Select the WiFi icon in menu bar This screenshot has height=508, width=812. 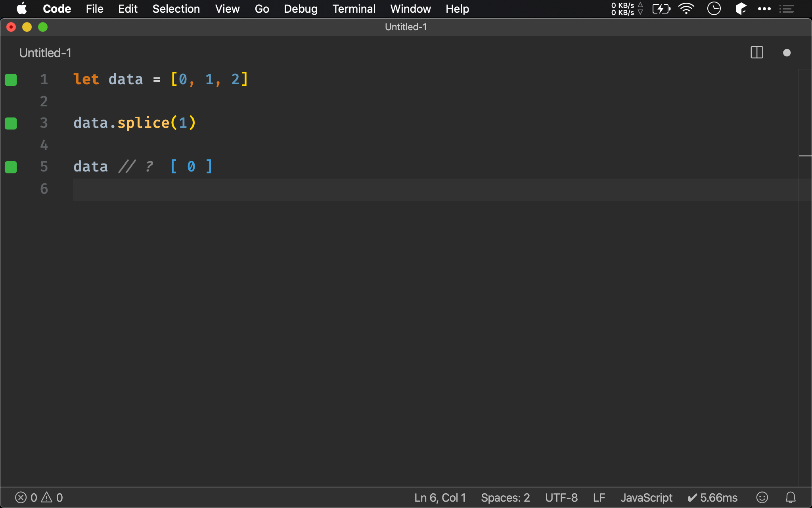tap(686, 9)
